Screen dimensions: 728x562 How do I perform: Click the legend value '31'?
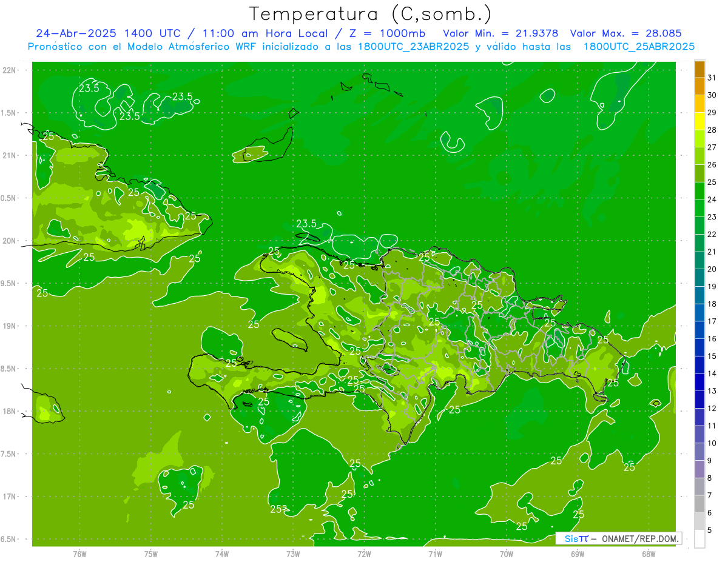click(x=712, y=77)
